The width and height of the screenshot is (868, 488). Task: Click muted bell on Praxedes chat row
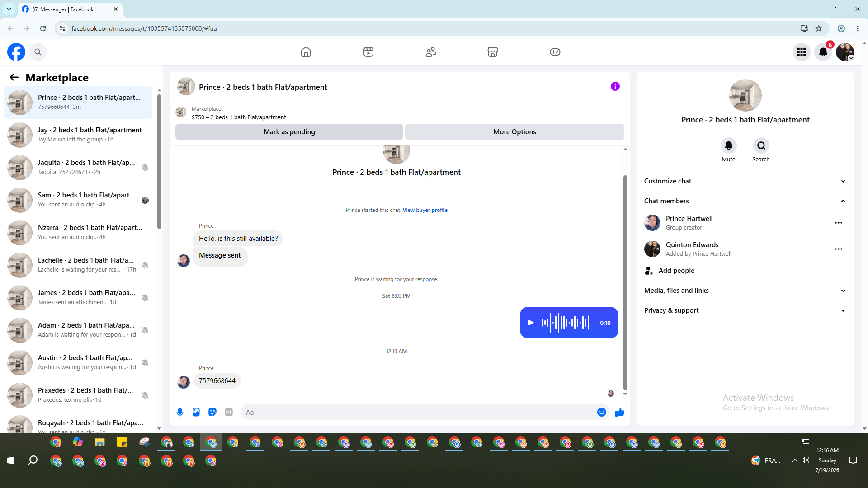(145, 395)
